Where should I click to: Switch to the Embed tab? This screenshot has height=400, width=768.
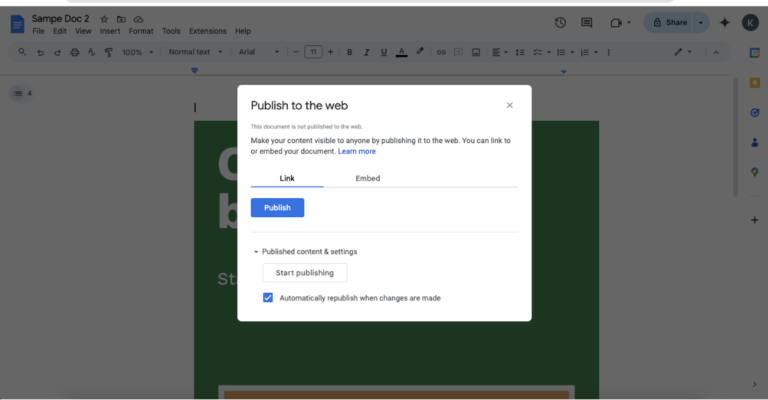(x=368, y=178)
